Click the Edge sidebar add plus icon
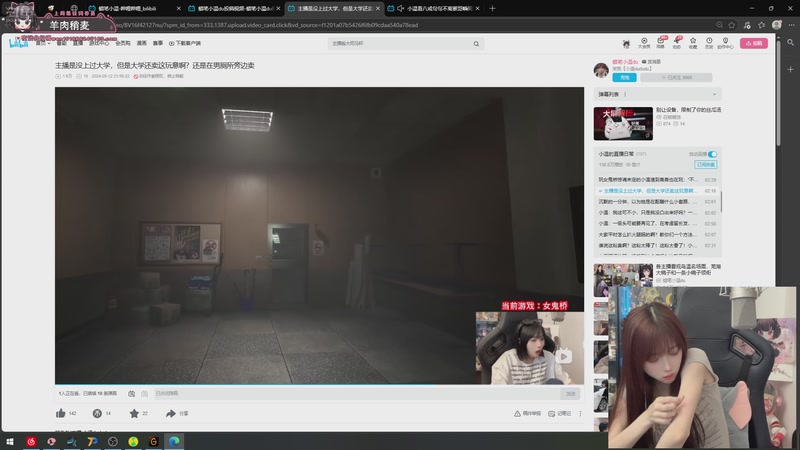The image size is (800, 450). tap(790, 69)
